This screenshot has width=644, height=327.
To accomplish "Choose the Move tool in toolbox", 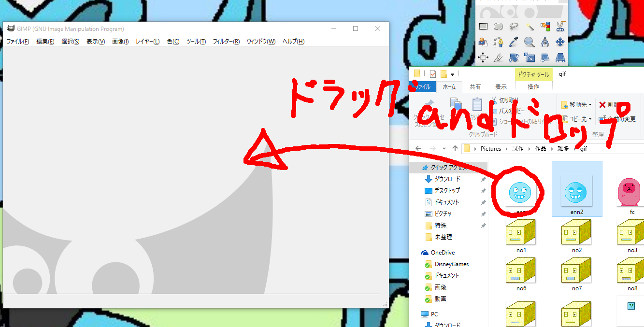I will pos(560,42).
